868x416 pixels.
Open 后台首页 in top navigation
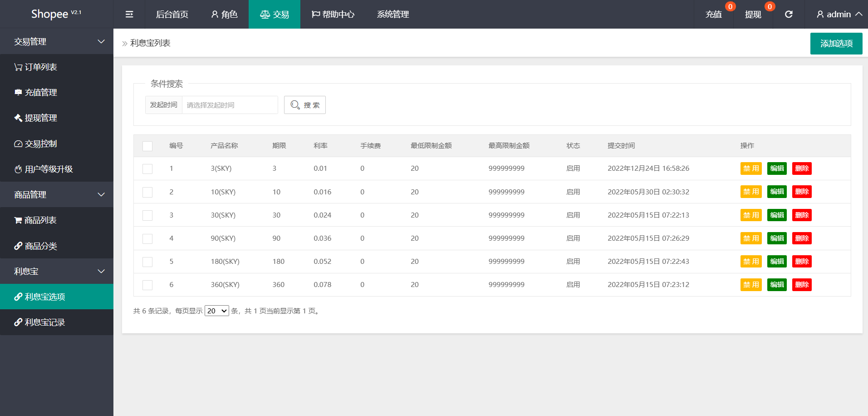tap(172, 15)
